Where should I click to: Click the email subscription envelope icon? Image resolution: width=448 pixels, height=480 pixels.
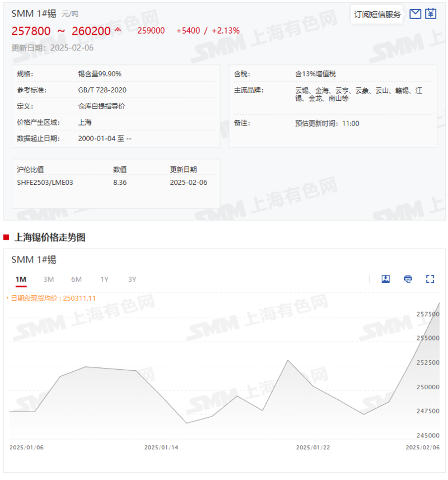click(415, 14)
